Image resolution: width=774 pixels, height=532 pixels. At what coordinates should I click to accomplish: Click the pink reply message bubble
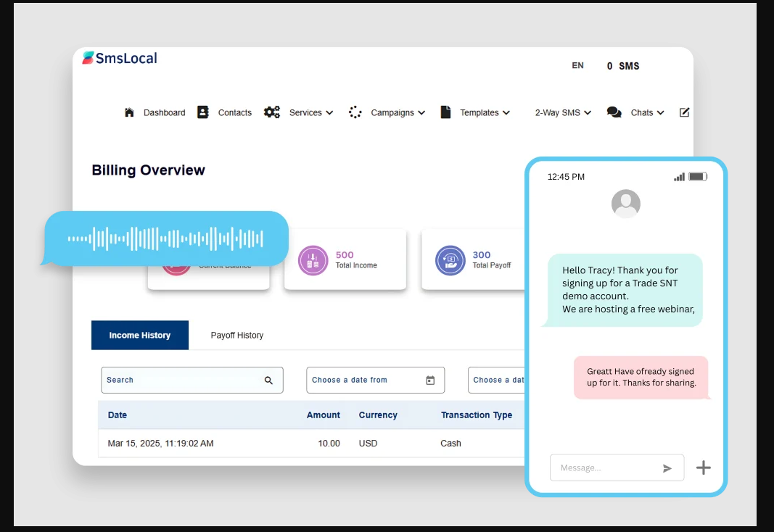[641, 377]
